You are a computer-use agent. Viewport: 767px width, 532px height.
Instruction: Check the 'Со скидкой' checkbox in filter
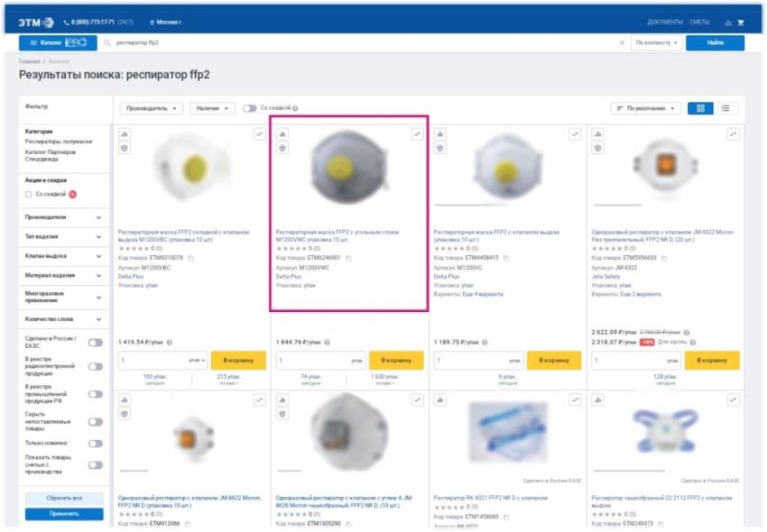tap(28, 195)
